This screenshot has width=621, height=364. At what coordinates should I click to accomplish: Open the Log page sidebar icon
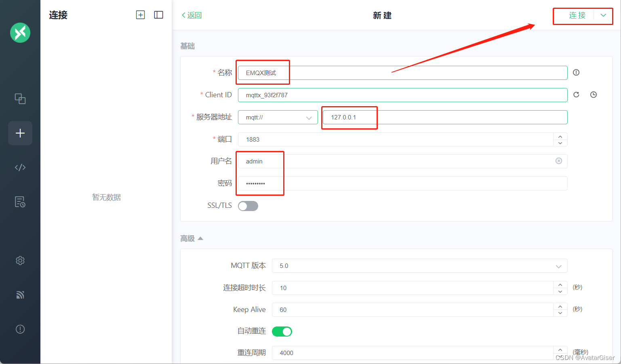[20, 202]
